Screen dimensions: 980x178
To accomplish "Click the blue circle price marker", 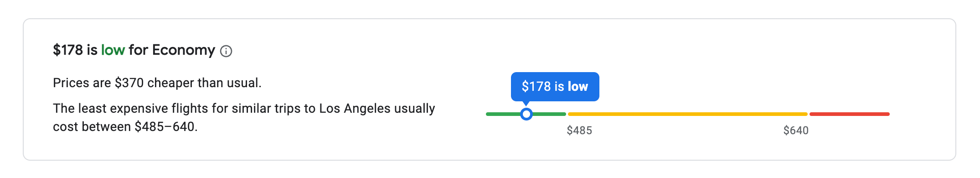I will pyautogui.click(x=526, y=114).
